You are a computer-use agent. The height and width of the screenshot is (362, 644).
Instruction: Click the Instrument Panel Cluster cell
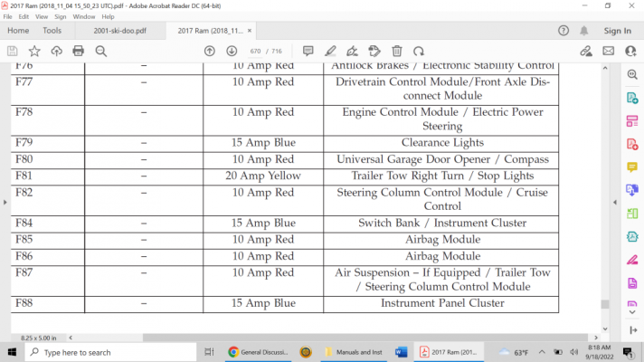coord(442,303)
